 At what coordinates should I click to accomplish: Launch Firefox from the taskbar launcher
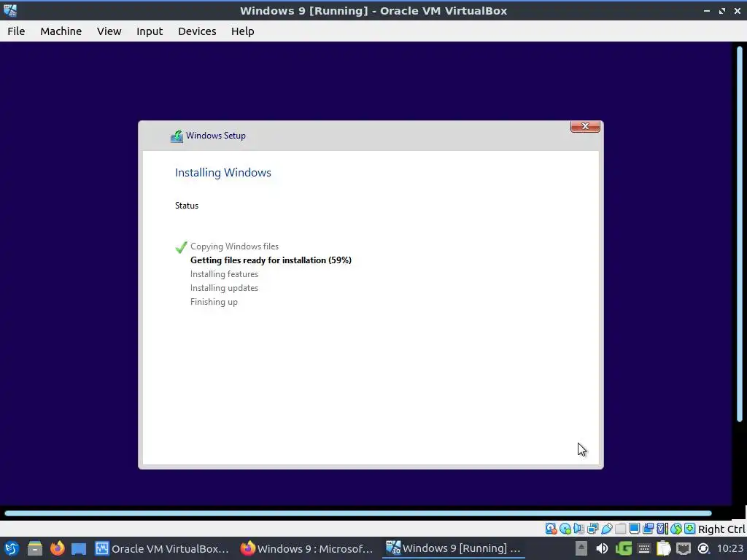click(57, 548)
